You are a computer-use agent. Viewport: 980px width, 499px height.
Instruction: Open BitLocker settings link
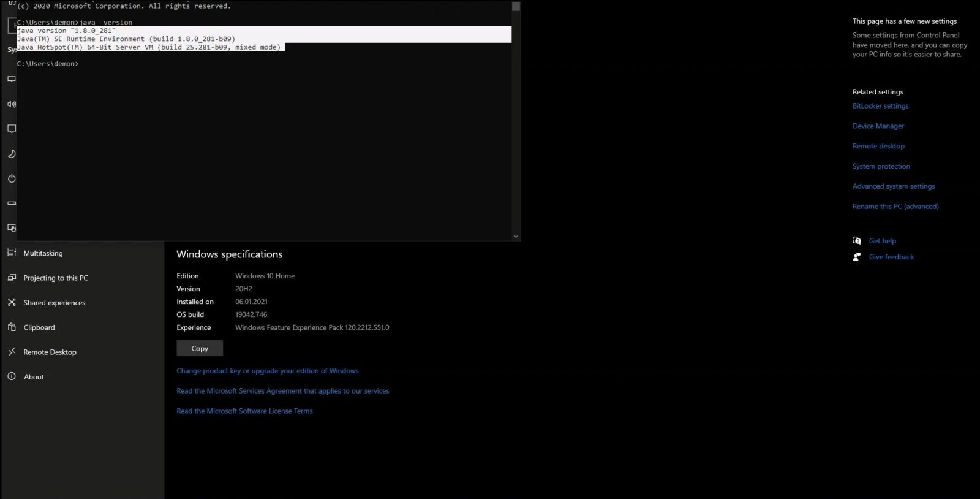pos(880,106)
